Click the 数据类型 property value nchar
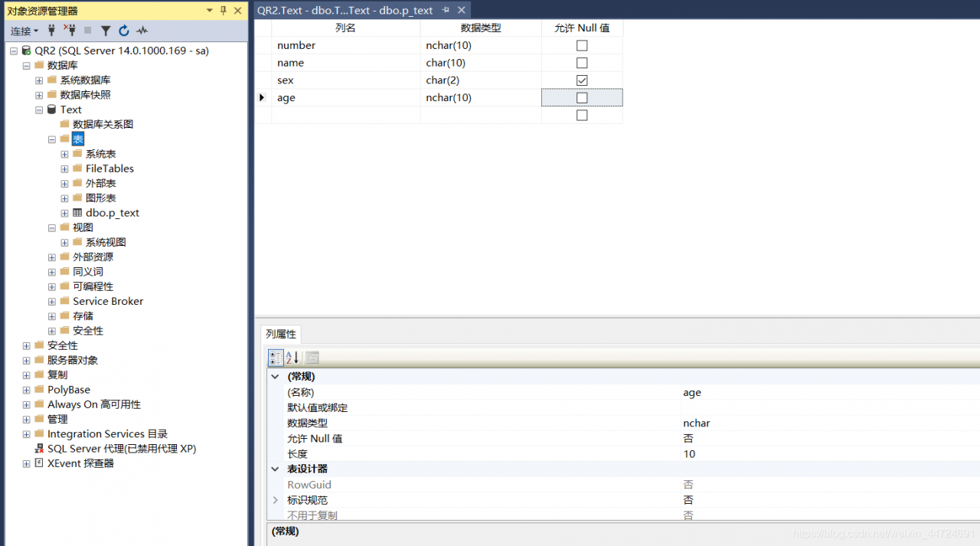This screenshot has width=980, height=546. [830, 423]
